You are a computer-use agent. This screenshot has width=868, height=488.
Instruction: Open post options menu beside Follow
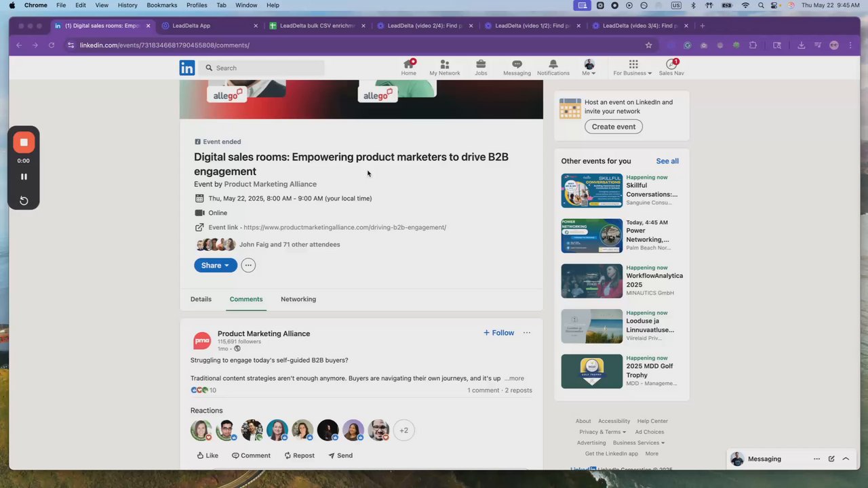(x=527, y=333)
